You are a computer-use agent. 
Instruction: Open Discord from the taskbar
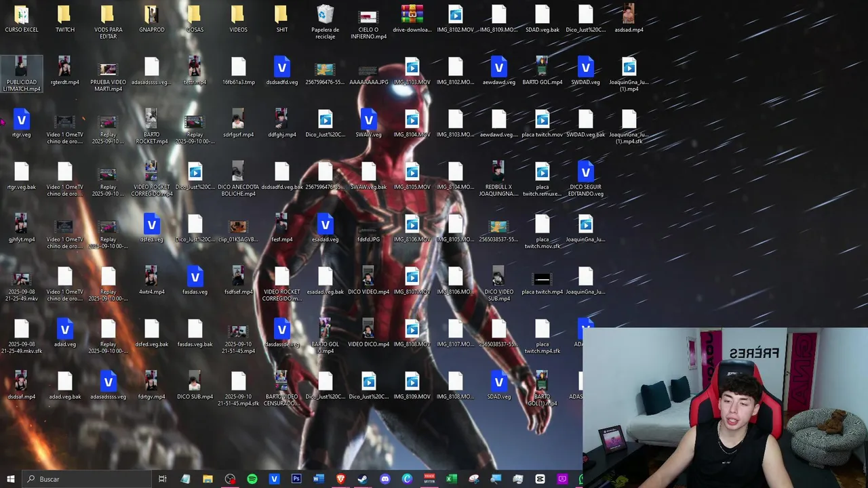point(385,479)
